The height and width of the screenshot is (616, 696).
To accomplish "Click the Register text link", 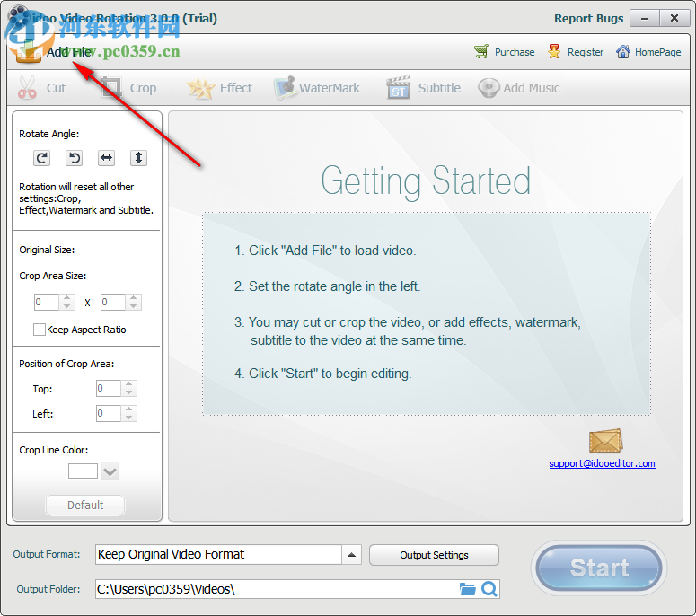I will [x=586, y=52].
